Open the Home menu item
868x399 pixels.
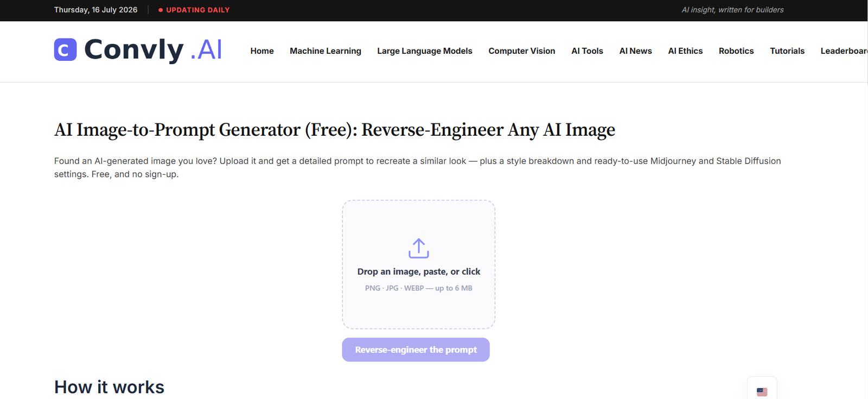[x=262, y=51]
